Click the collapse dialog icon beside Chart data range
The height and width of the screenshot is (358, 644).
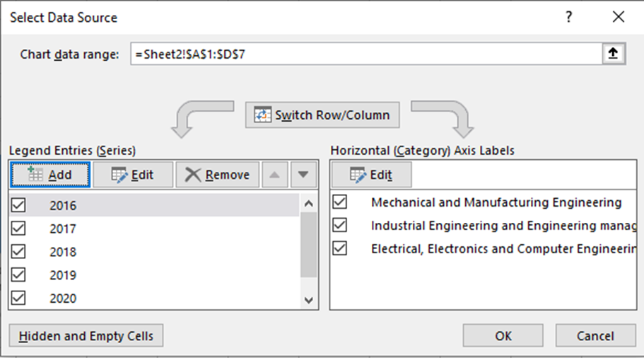pos(613,54)
